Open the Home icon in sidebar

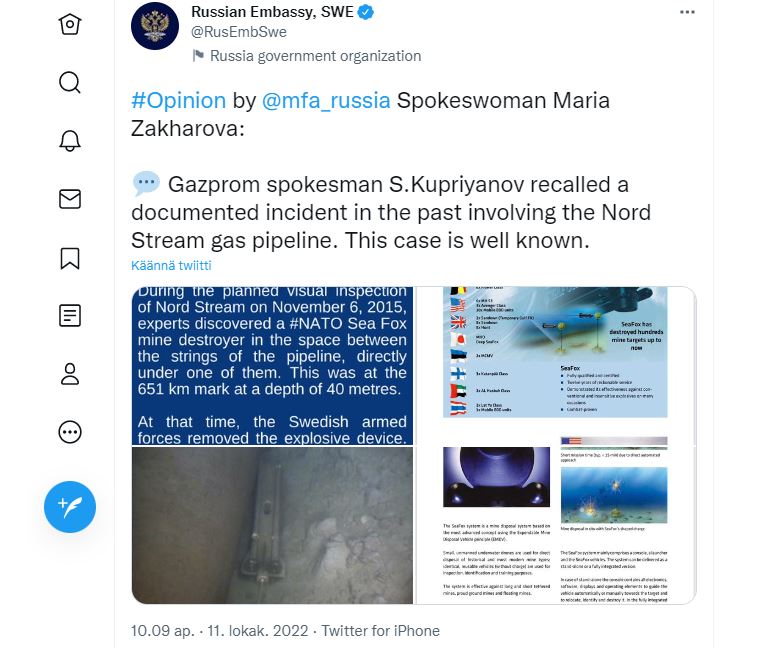[x=70, y=24]
